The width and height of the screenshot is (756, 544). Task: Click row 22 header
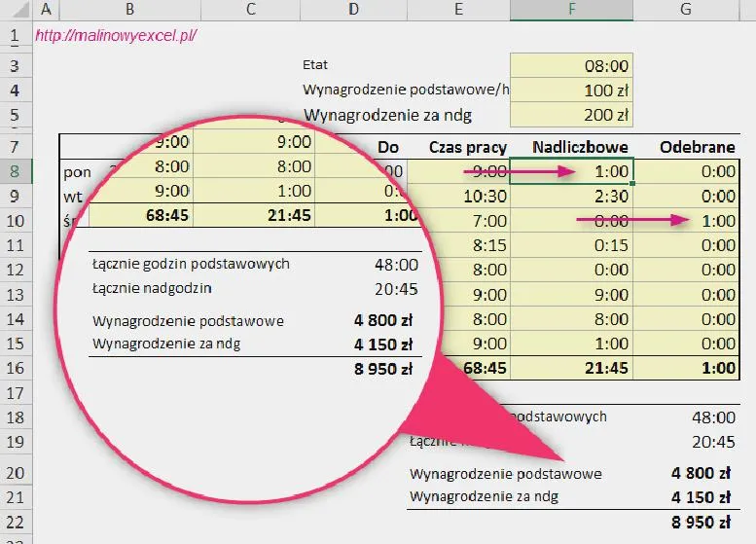click(14, 522)
